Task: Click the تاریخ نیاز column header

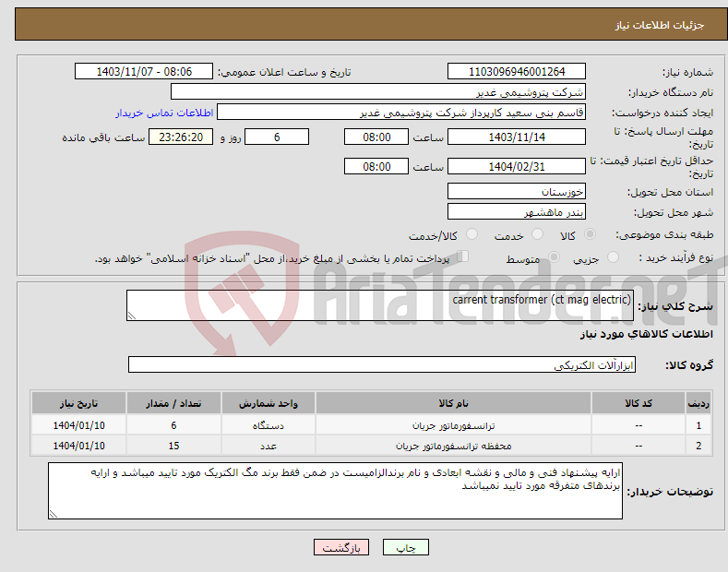Action: click(79, 403)
